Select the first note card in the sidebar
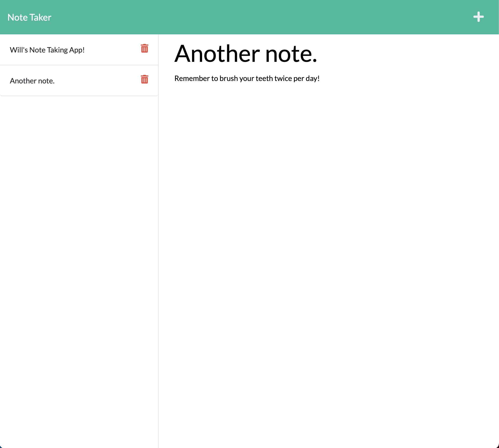 click(x=74, y=50)
